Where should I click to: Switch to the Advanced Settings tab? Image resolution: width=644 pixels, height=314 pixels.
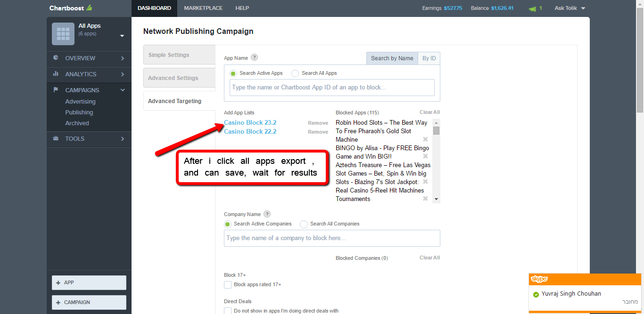tap(179, 78)
